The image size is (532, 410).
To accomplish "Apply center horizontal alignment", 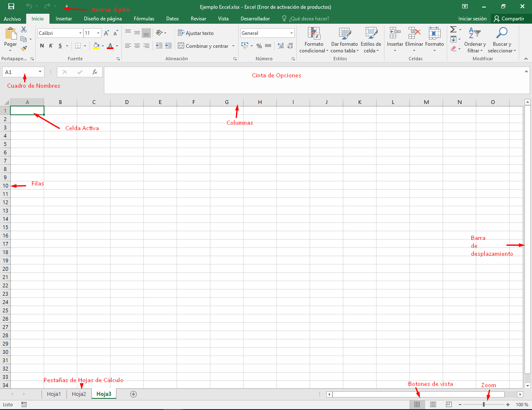I will click(x=137, y=46).
